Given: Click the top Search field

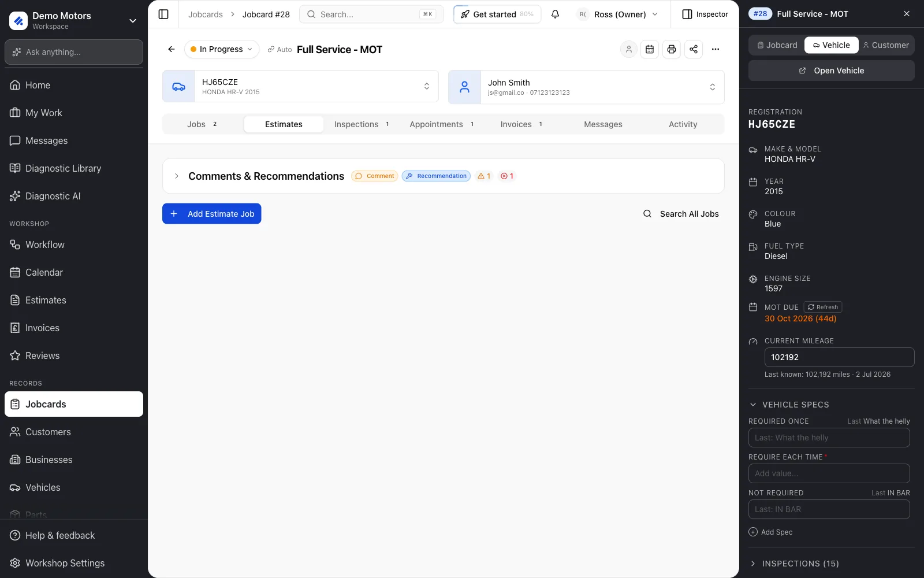Looking at the screenshot, I should (371, 14).
